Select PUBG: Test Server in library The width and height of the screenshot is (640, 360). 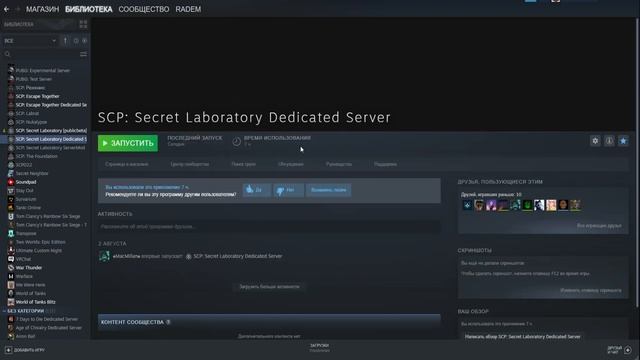click(34, 79)
